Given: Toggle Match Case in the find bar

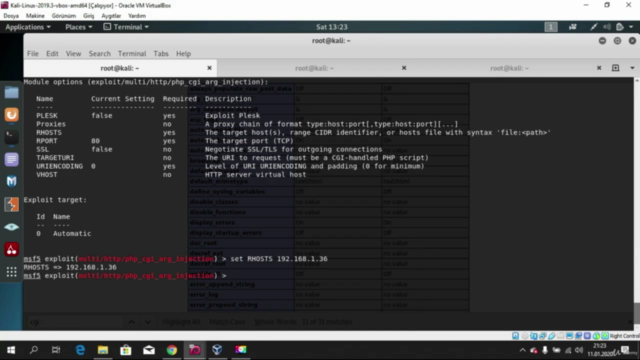Looking at the screenshot, I should point(227,322).
